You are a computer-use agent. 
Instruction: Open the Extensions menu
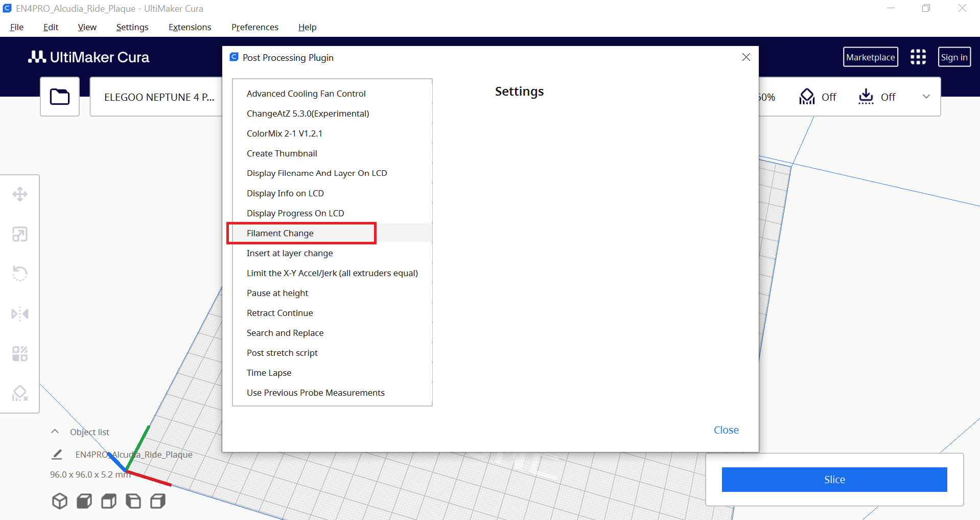pos(190,27)
